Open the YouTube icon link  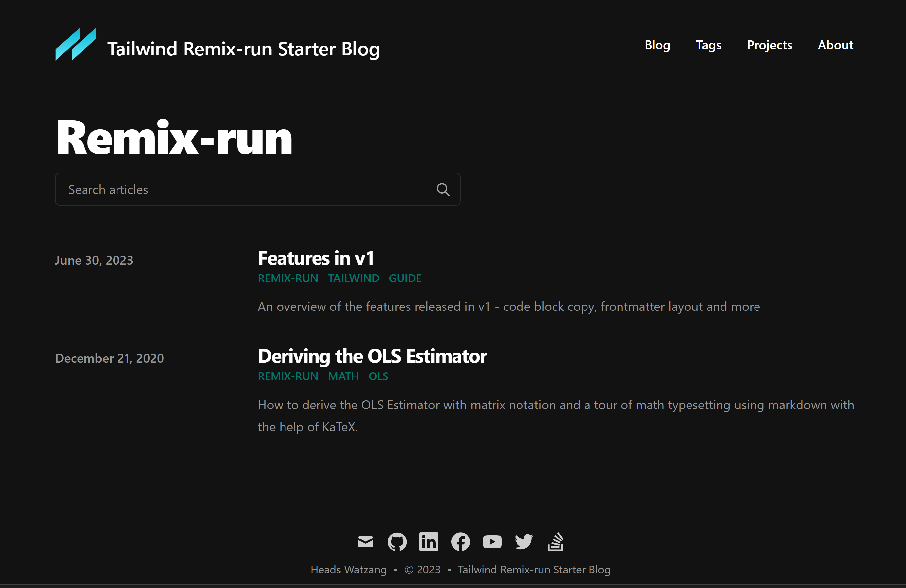(x=492, y=541)
